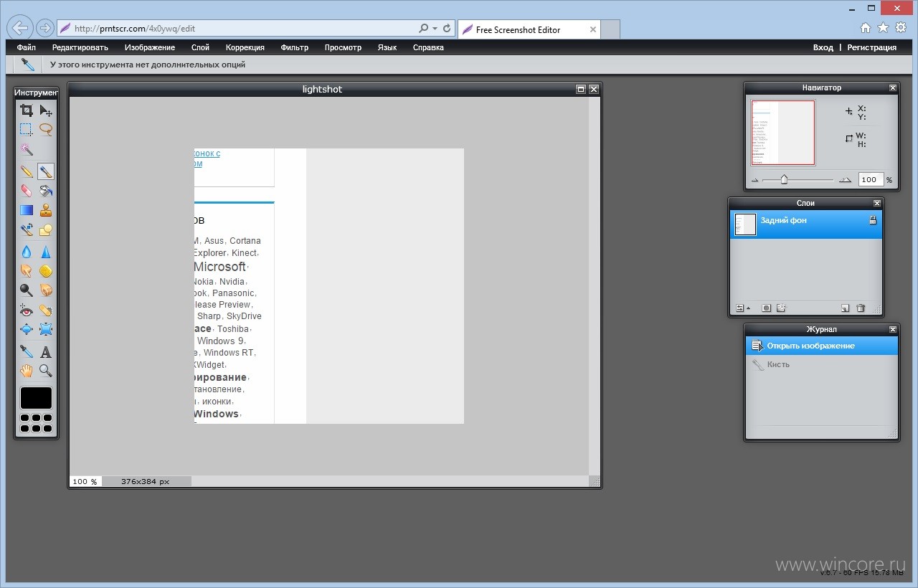Viewport: 918px width, 588px height.
Task: Open the Фильтр menu
Action: point(295,47)
